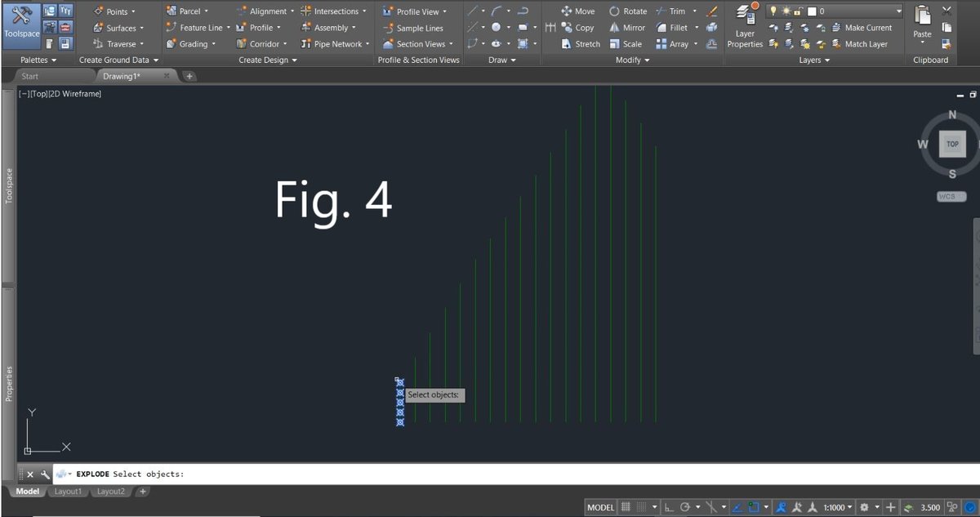
Task: Select the Scale tool
Action: [626, 44]
